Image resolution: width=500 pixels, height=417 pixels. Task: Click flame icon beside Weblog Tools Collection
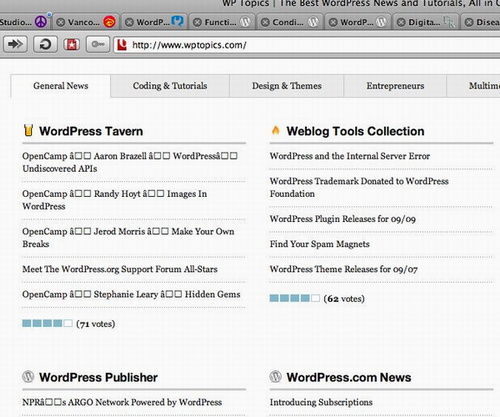(x=276, y=130)
